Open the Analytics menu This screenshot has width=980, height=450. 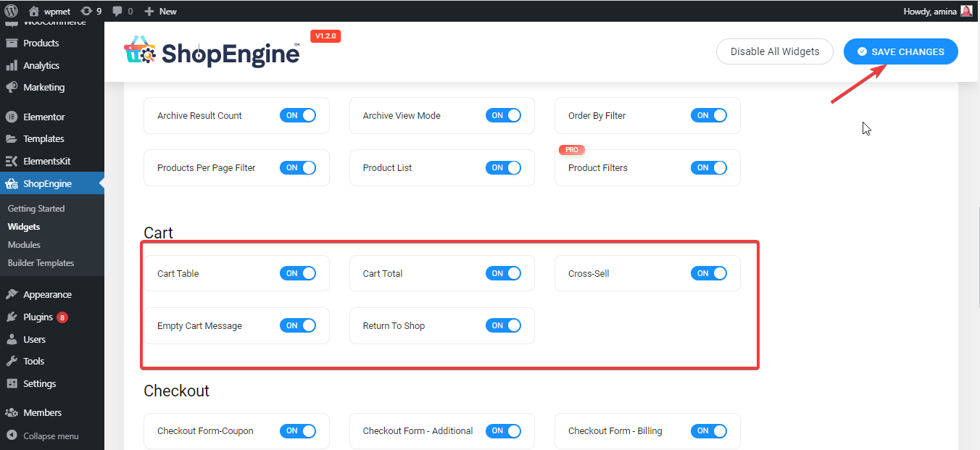[52, 65]
